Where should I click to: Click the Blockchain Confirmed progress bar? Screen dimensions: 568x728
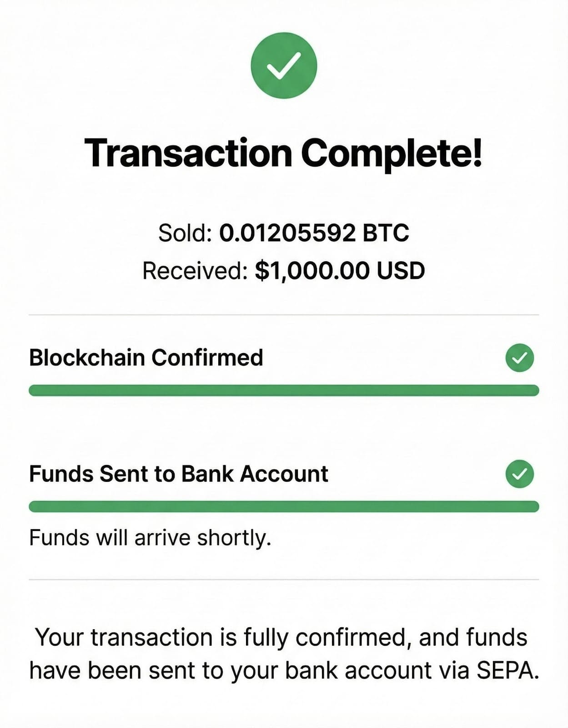(284, 390)
